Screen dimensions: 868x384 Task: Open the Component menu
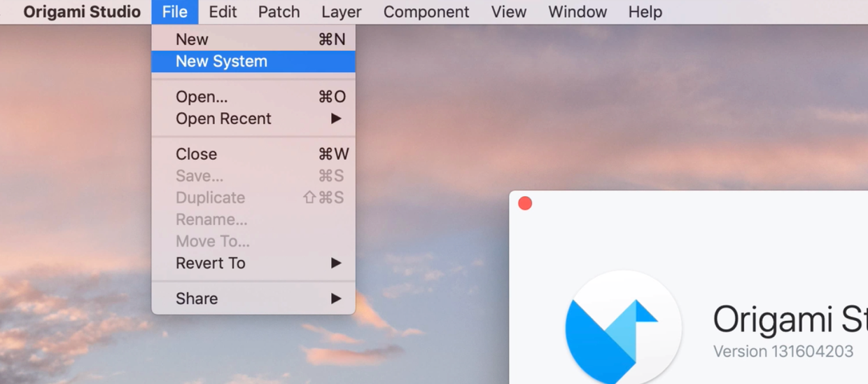pyautogui.click(x=426, y=12)
